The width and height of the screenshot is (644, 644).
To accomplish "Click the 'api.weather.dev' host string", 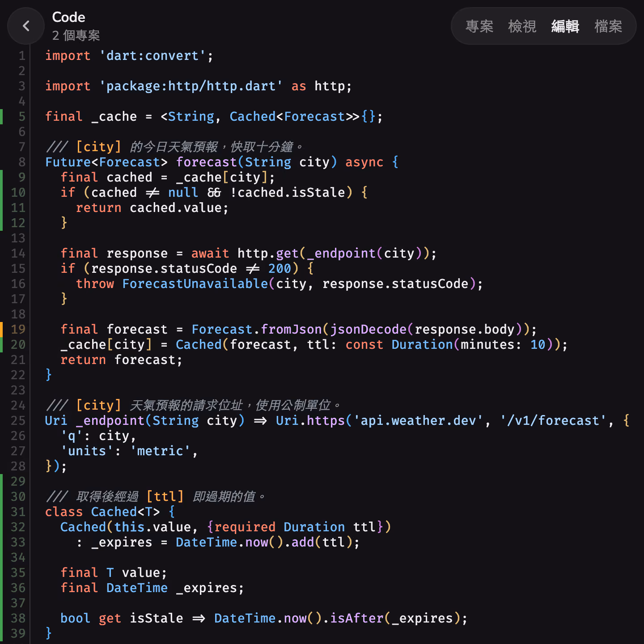I will tap(418, 420).
